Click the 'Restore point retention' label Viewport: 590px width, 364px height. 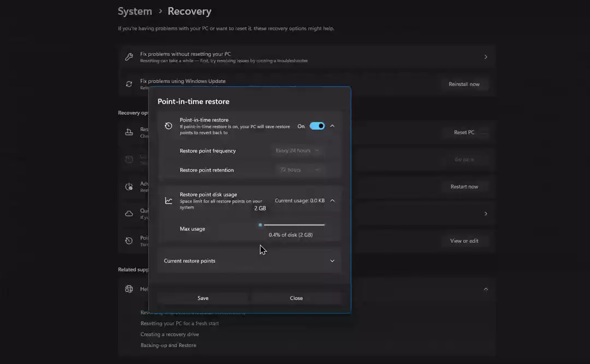click(206, 170)
